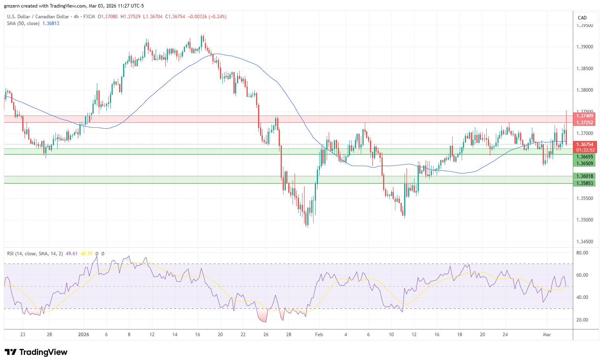
Task: Click the high price value H1.37529
Action: [130, 17]
